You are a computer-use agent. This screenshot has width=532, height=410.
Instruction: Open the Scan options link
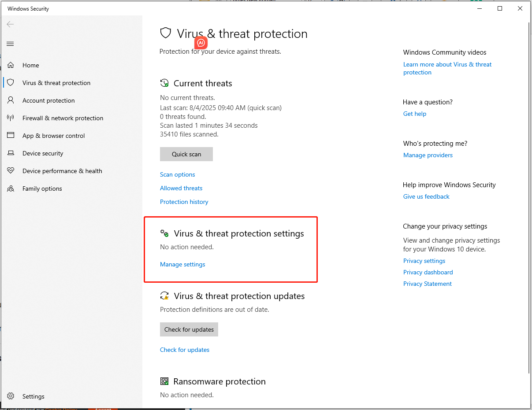177,174
